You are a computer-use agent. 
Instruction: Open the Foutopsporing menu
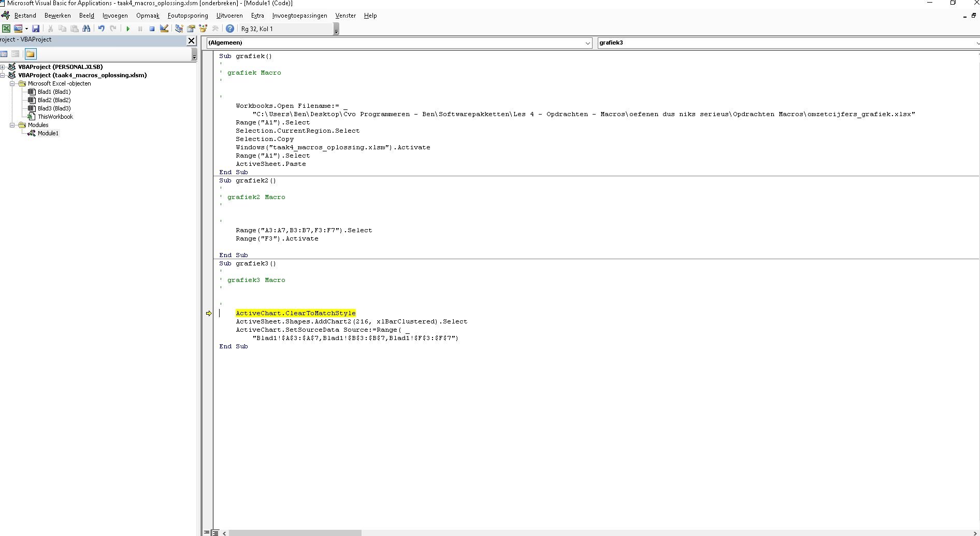click(x=188, y=16)
